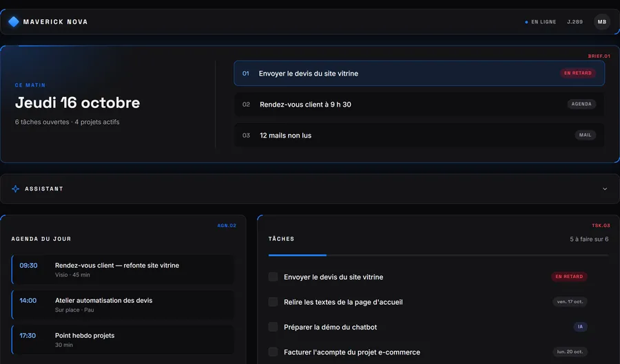620x364 pixels.
Task: Open brief item 03 '12 mails non lus'
Action: coord(419,135)
